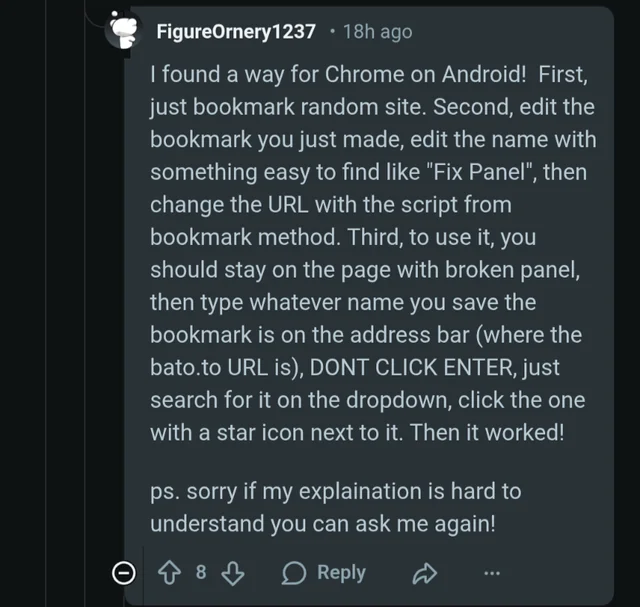Click the "ps. sorry" paragraph text
Screen dimensions: 640x607
point(335,492)
